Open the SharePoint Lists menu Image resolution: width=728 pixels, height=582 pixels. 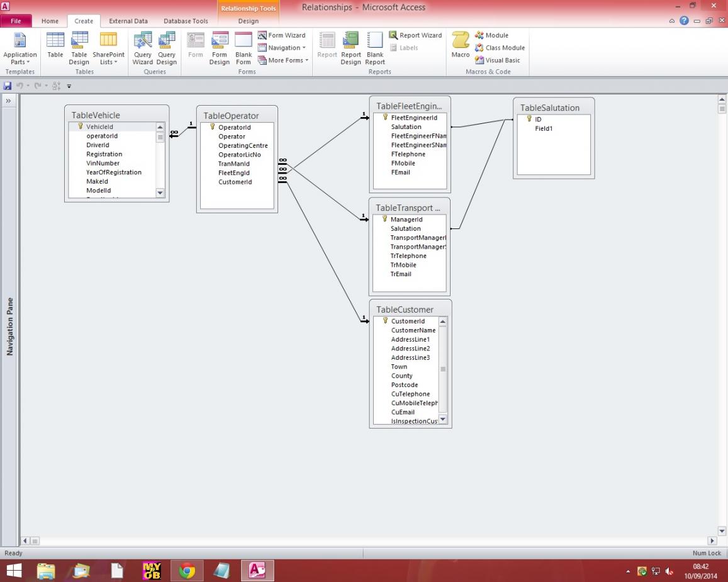pos(108,48)
